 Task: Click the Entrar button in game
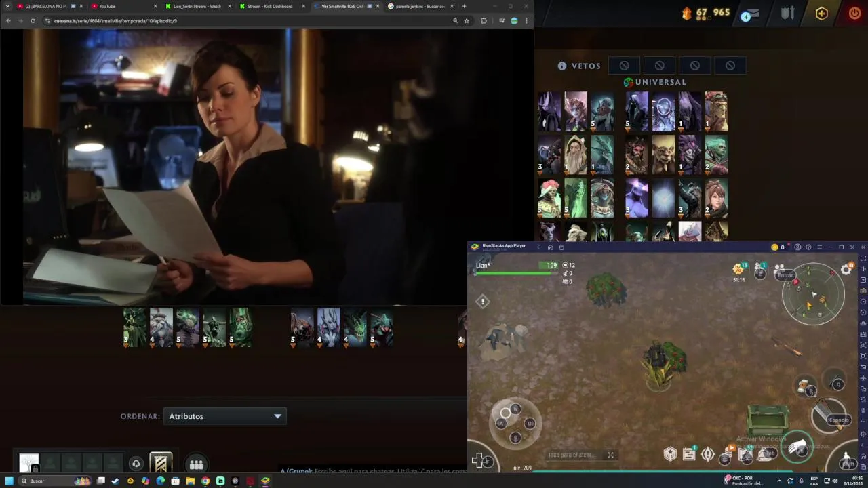(x=785, y=274)
